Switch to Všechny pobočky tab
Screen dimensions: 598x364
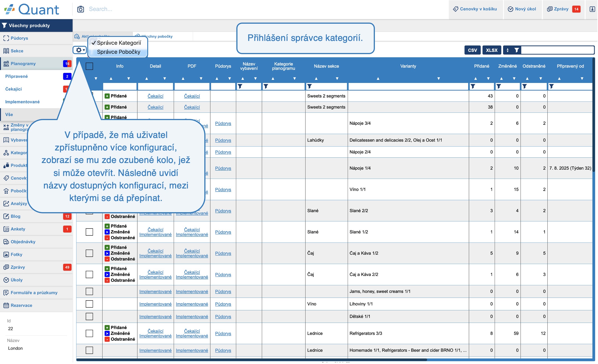pyautogui.click(x=157, y=36)
